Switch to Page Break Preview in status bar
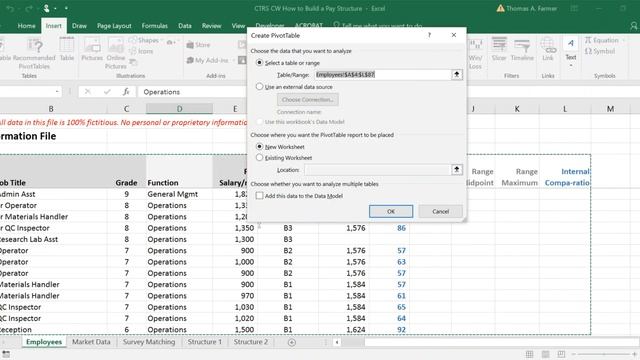The height and width of the screenshot is (360, 640). click(561, 354)
